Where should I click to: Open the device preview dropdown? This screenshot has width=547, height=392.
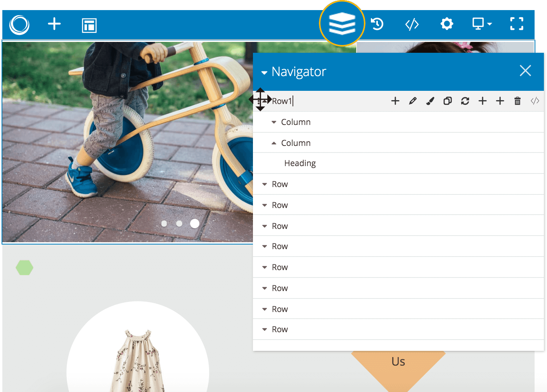(482, 24)
